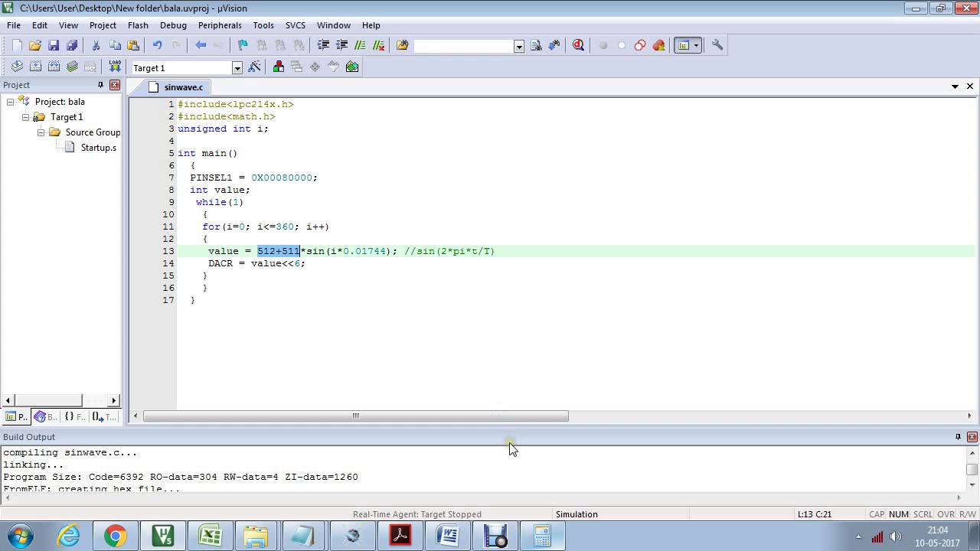Indent the selected lines
The height and width of the screenshot is (551, 980).
(x=323, y=45)
